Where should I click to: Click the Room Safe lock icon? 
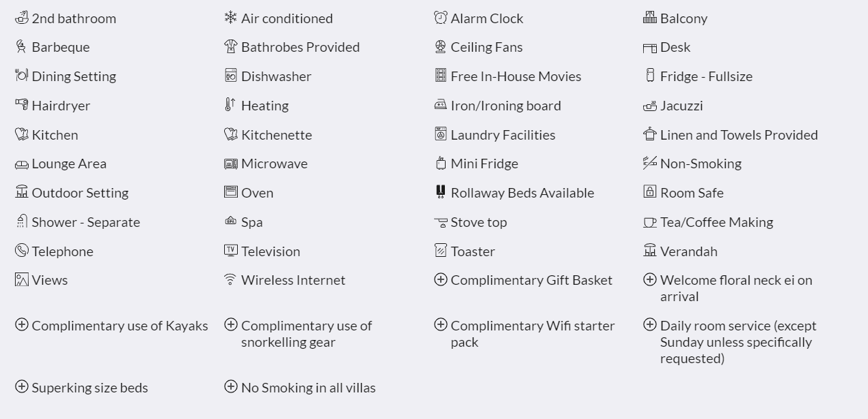click(x=650, y=191)
